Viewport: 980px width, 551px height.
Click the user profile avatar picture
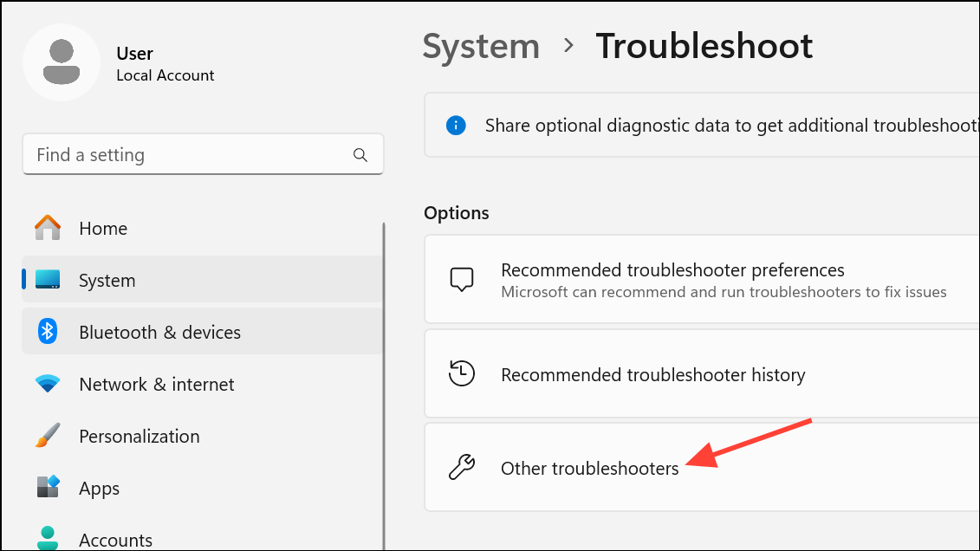tap(62, 62)
